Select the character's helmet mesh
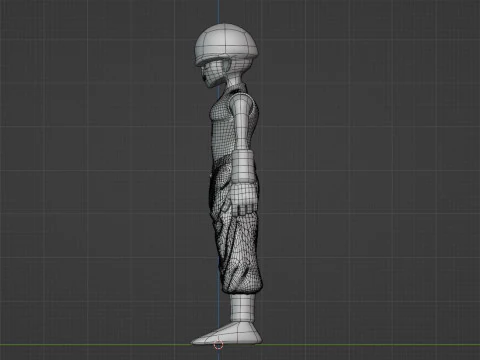480x360 pixels. tap(226, 44)
